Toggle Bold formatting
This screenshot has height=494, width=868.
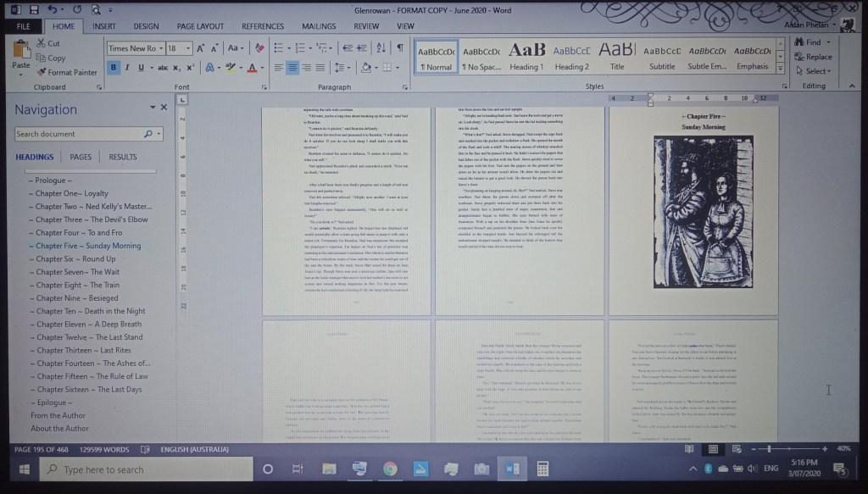(114, 68)
